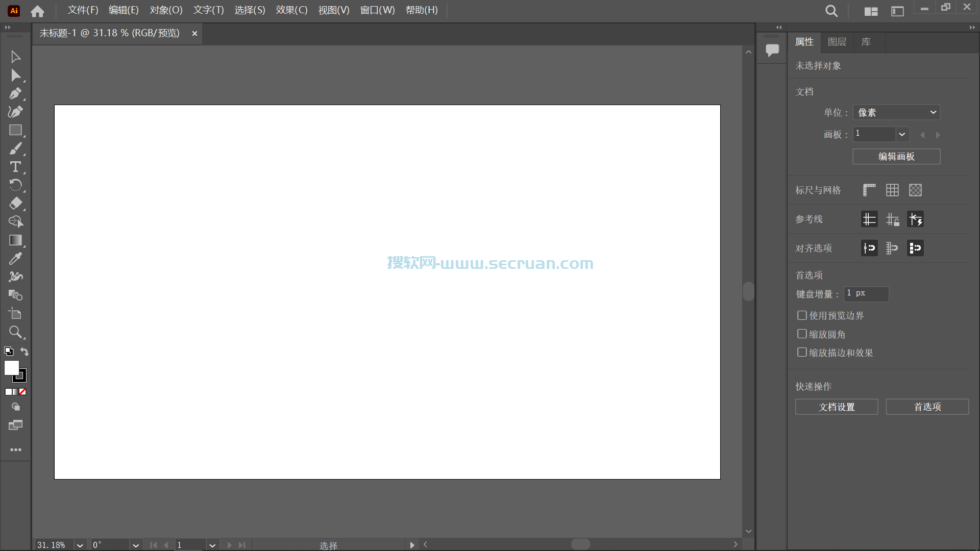980x551 pixels.
Task: Open the Edit Toolbar three dots
Action: click(x=16, y=449)
